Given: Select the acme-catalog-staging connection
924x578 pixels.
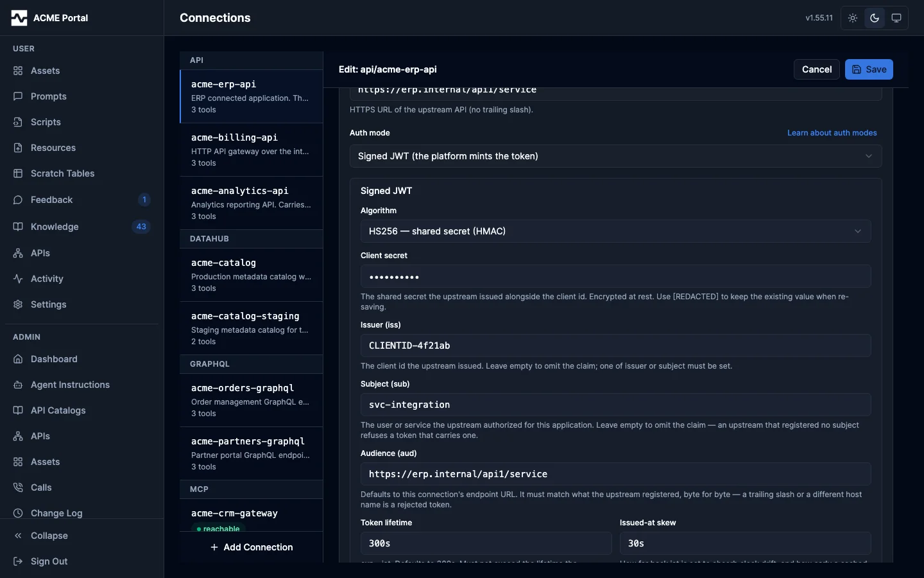Looking at the screenshot, I should point(252,328).
